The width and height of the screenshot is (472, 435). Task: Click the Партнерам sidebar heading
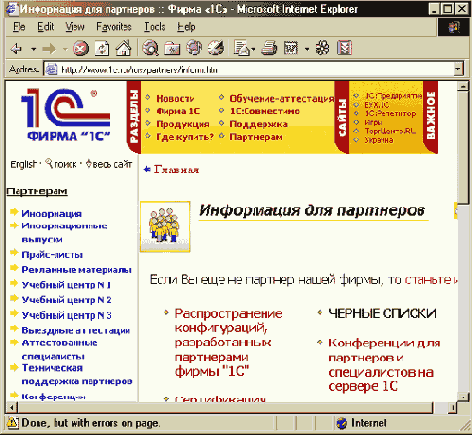[37, 191]
